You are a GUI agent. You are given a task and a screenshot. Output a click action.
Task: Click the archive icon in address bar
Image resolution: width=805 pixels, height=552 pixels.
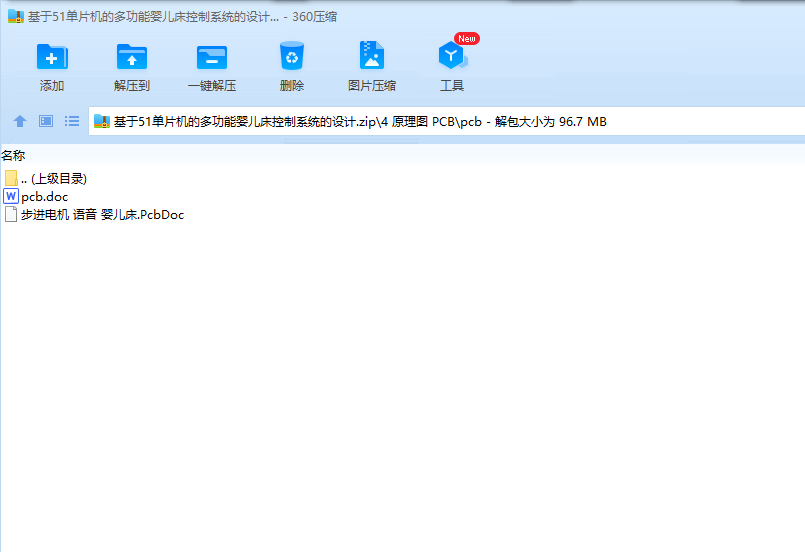pyautogui.click(x=102, y=122)
